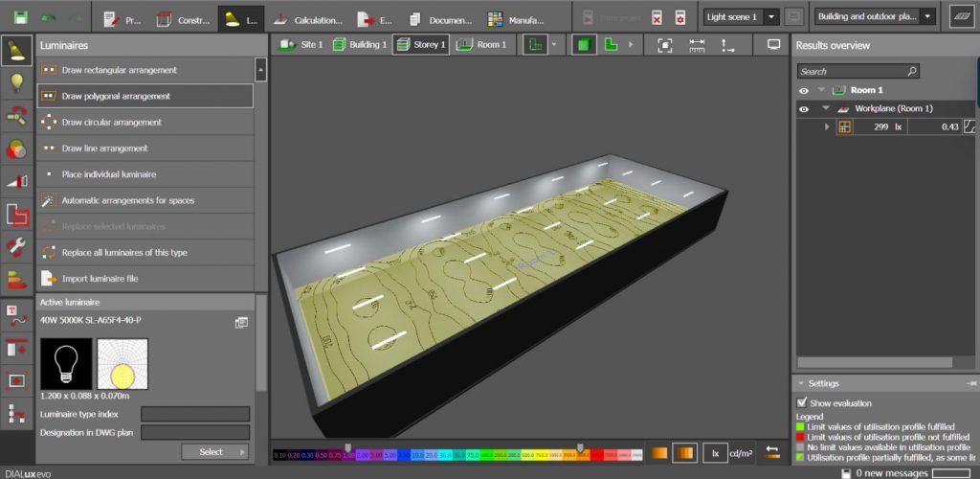Expand more views arrow beside L-shape icon
The image size is (980, 479).
tap(631, 45)
